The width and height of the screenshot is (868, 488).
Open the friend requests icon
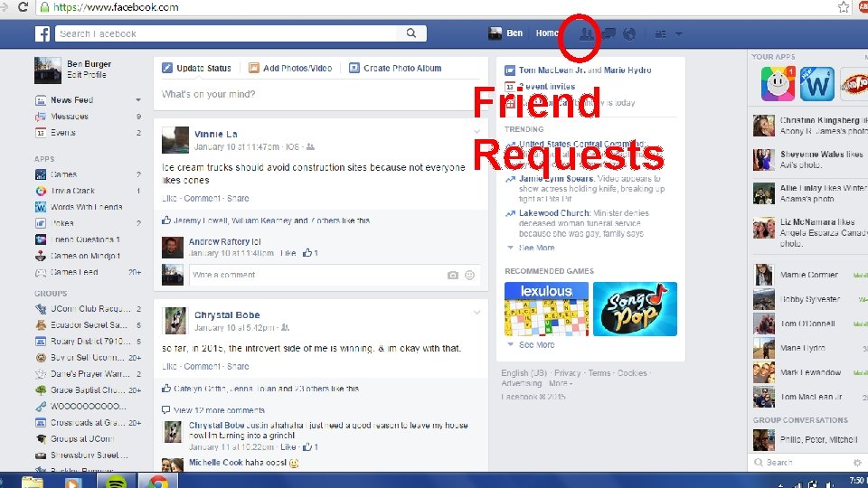tap(586, 34)
